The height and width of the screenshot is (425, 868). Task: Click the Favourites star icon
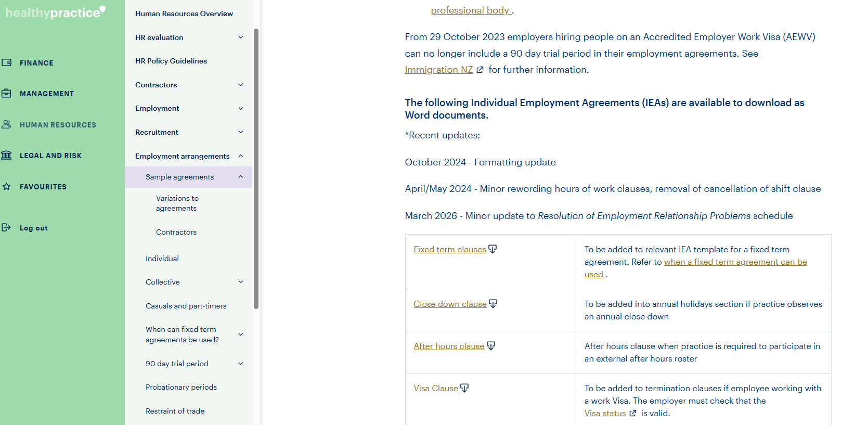[x=7, y=186]
